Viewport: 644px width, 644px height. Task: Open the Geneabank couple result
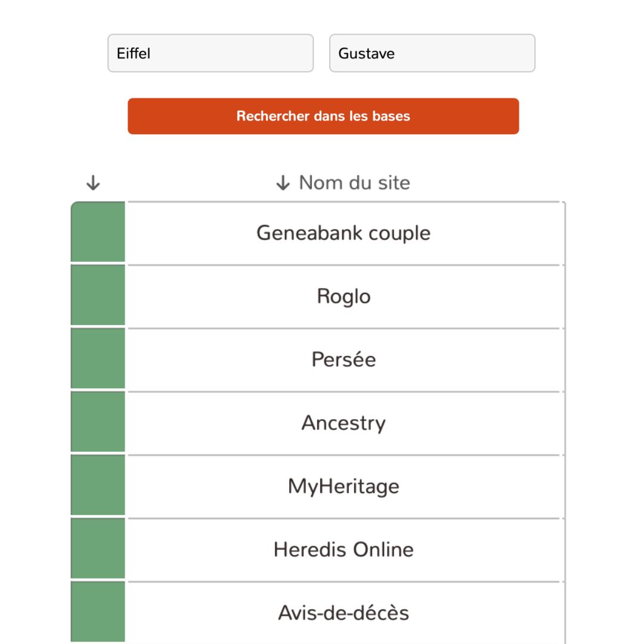(x=343, y=233)
